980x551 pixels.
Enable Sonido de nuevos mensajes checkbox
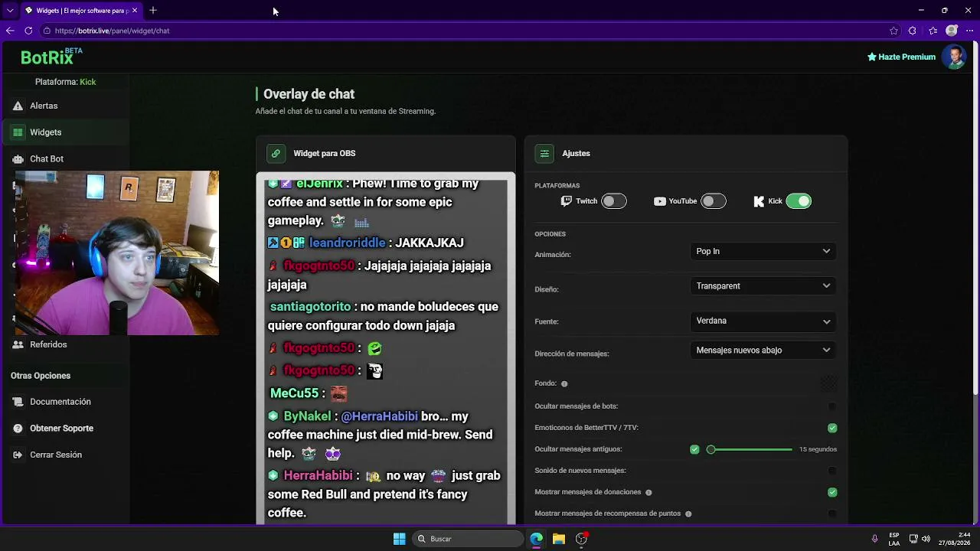pyautogui.click(x=832, y=471)
